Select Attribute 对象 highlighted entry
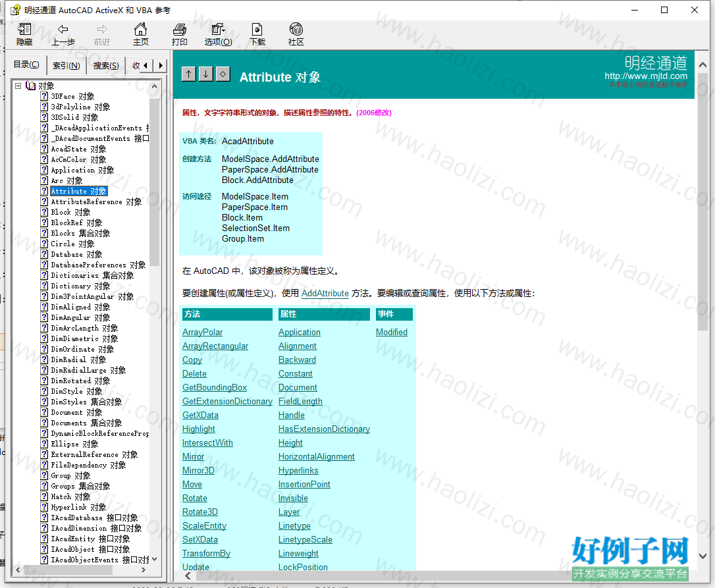The image size is (715, 588). 79,191
